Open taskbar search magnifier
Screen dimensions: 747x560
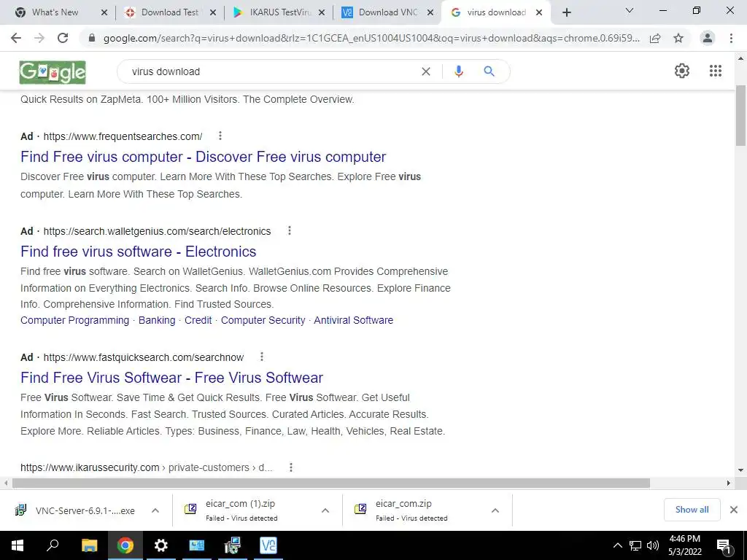(x=53, y=545)
